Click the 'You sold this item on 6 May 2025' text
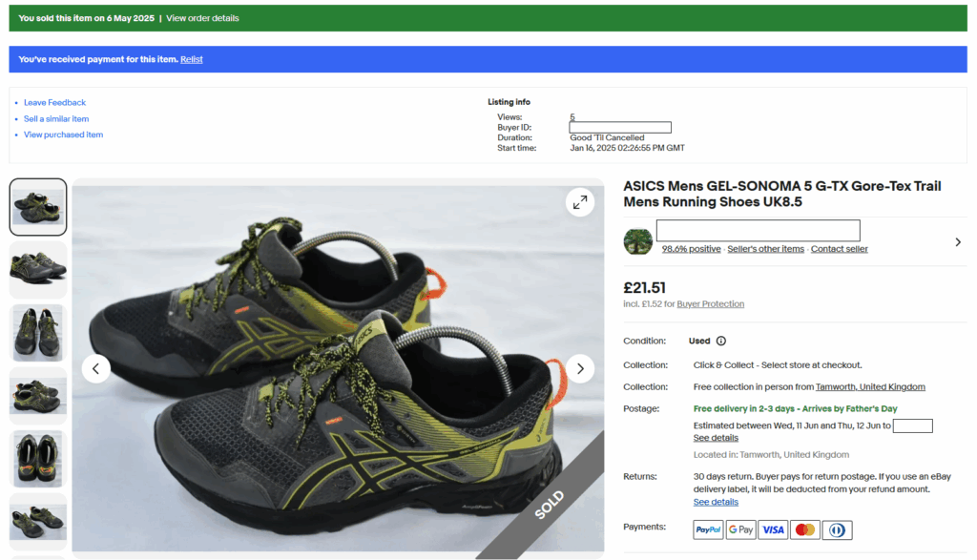Image resolution: width=977 pixels, height=560 pixels. (87, 18)
